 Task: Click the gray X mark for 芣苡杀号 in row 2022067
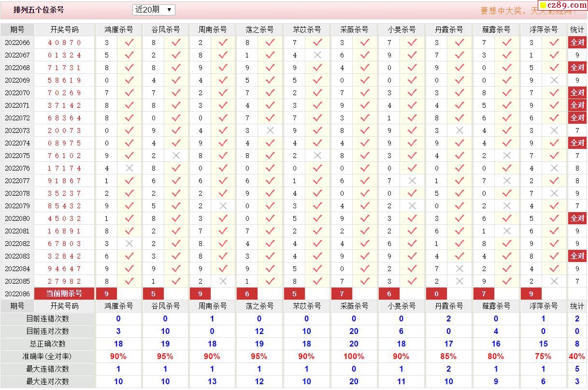(317, 55)
